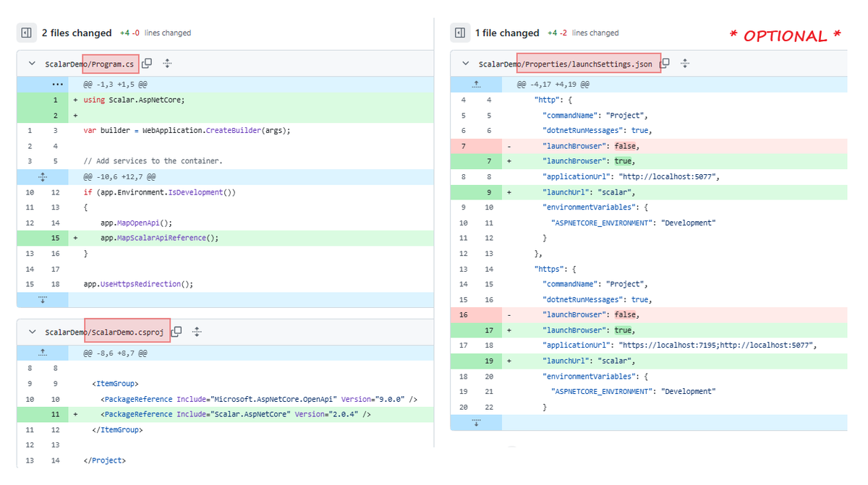Image resolution: width=868 pixels, height=485 pixels.
Task: Click the '2 files changed' summary
Action: point(77,33)
